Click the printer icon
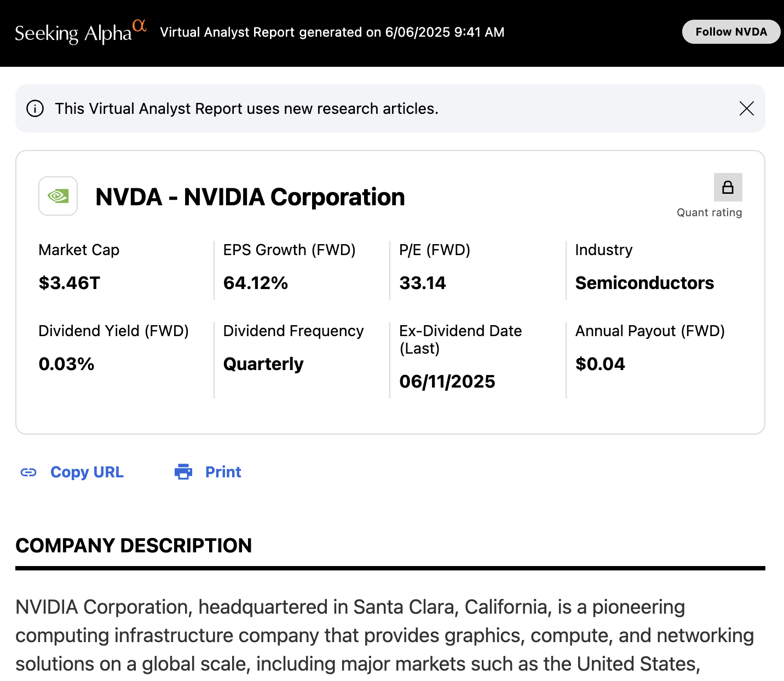 pyautogui.click(x=183, y=472)
